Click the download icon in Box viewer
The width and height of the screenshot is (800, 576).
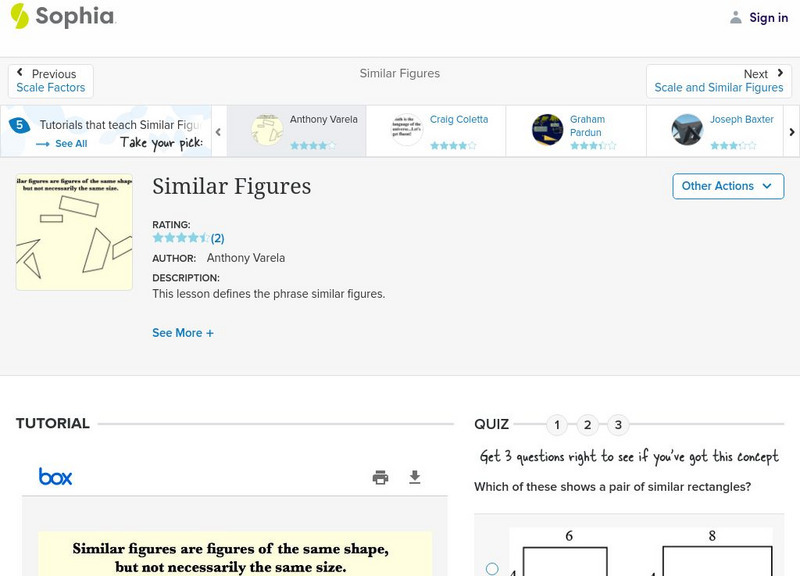[415, 477]
